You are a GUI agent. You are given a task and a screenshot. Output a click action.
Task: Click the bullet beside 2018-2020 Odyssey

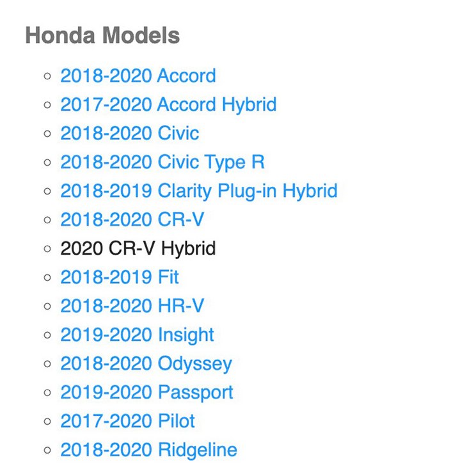(x=47, y=363)
